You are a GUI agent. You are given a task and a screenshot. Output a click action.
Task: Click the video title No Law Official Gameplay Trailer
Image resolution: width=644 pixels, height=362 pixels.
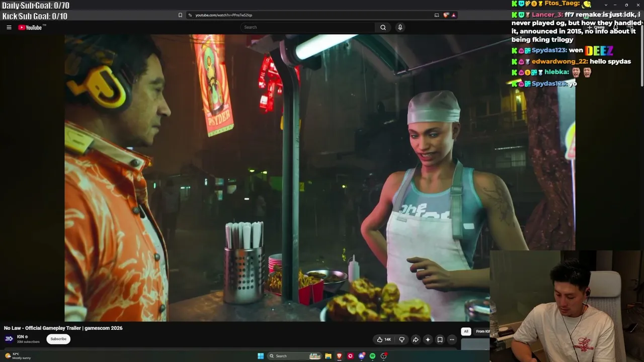63,328
